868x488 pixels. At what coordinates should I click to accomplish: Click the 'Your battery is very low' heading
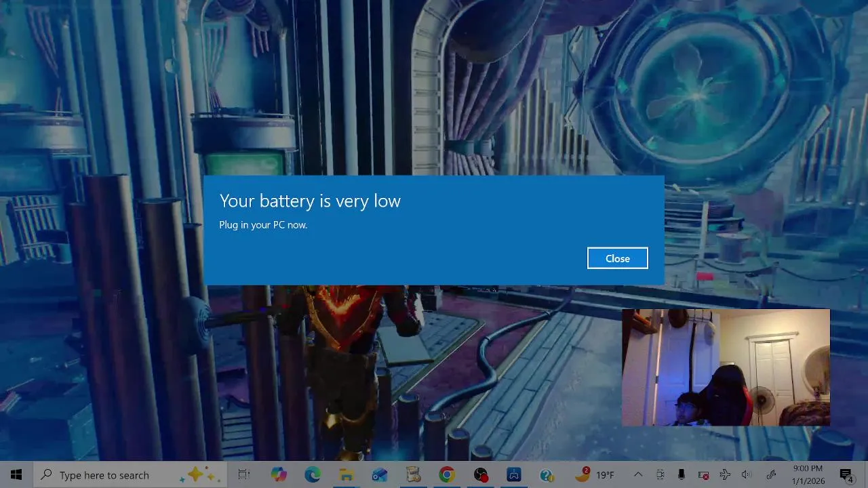coord(310,201)
